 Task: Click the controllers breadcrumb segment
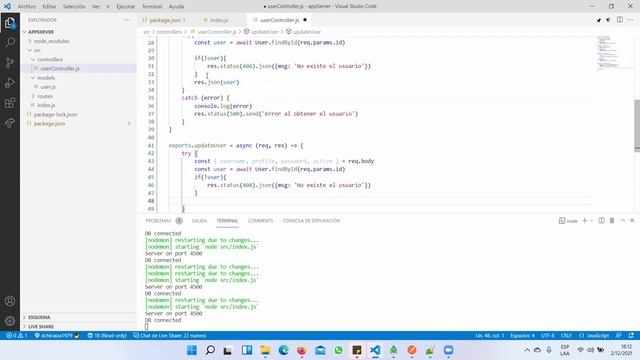pos(169,32)
